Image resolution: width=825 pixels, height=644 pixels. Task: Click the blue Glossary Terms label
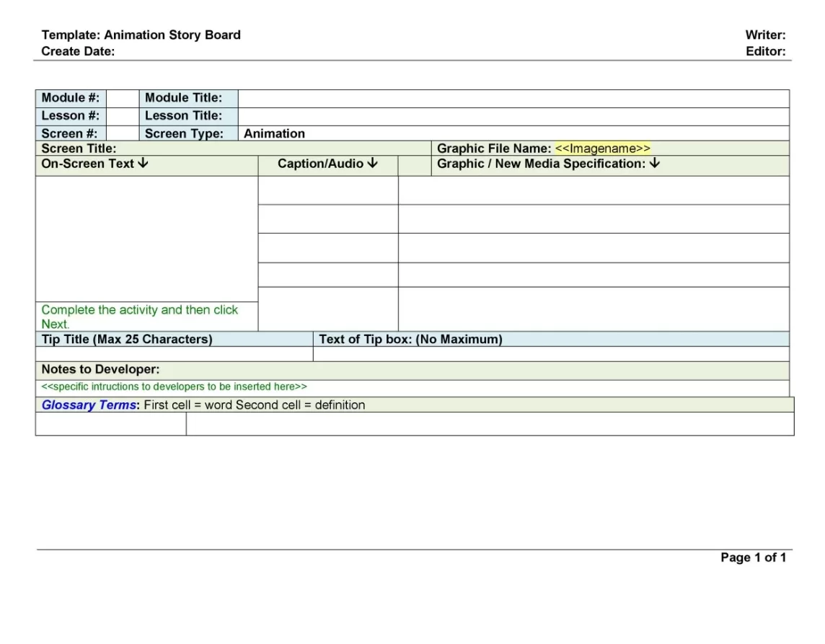(88, 405)
